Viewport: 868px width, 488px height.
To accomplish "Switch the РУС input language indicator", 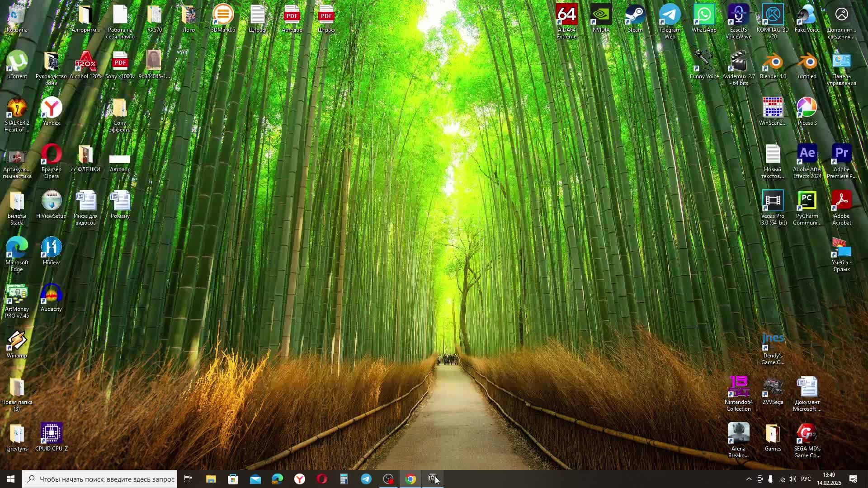I will click(806, 479).
